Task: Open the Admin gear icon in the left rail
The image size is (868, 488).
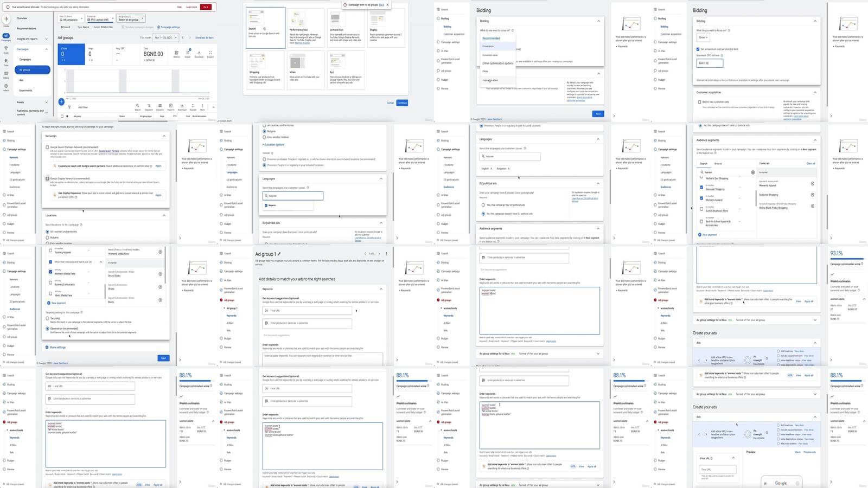Action: [6, 86]
